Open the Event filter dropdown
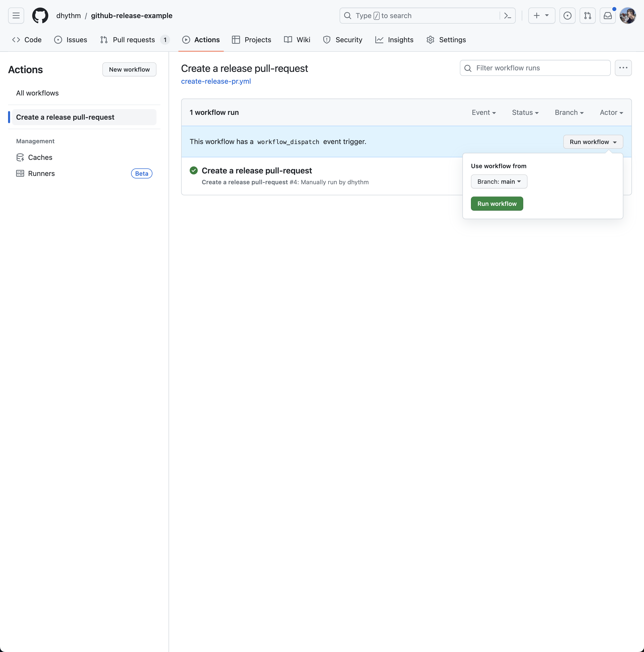 [x=484, y=112]
